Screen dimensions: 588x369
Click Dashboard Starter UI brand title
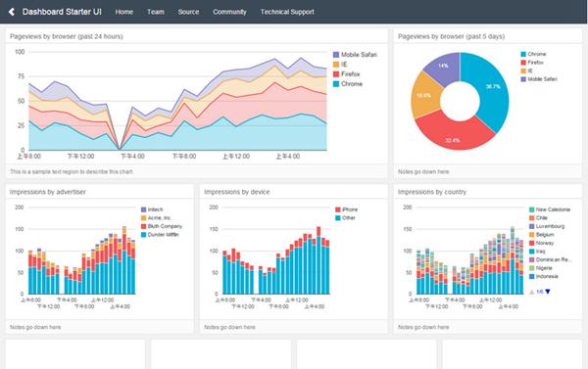click(x=62, y=12)
